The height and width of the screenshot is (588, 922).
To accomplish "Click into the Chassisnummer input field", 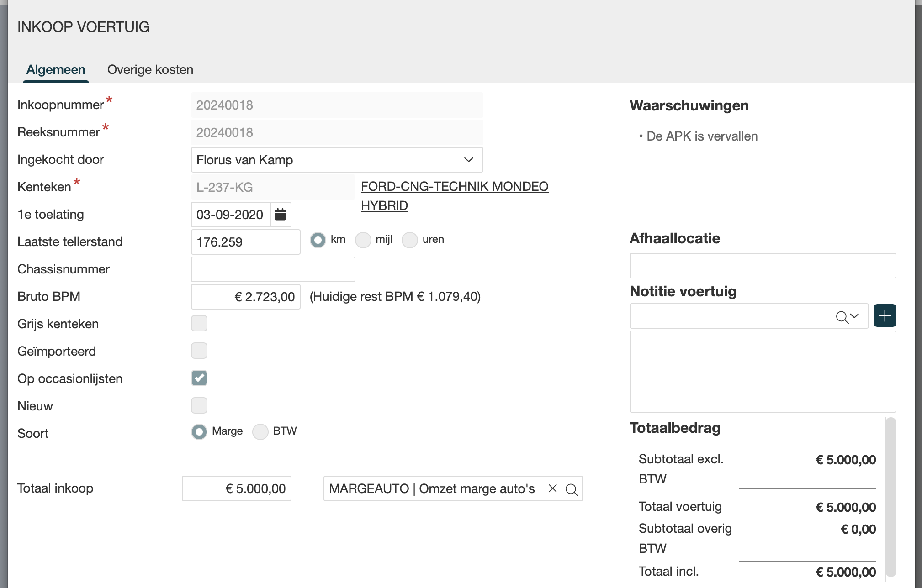I will pyautogui.click(x=273, y=269).
